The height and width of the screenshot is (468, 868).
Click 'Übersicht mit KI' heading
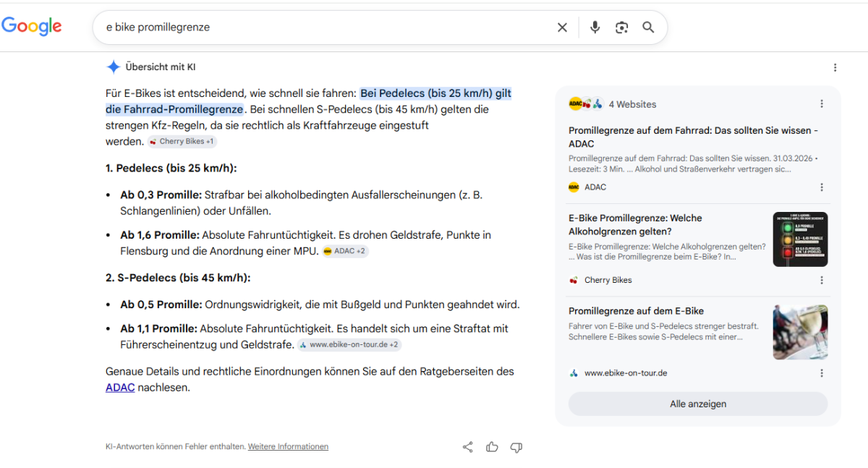[x=161, y=67]
